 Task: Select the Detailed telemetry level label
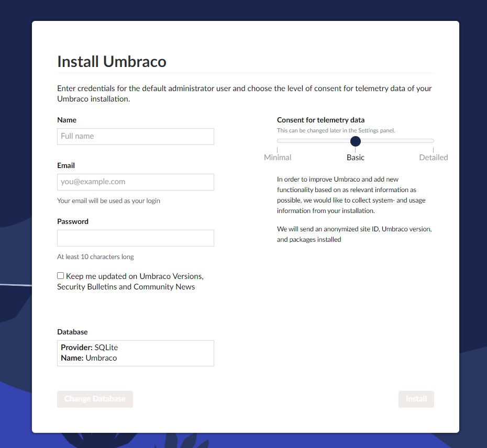tap(433, 158)
